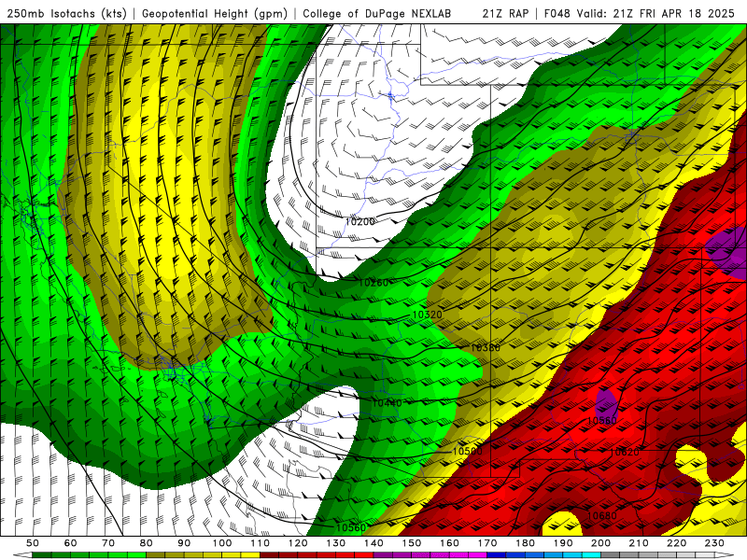Click legend value 90
This screenshot has height=560, width=747.
coord(184,543)
